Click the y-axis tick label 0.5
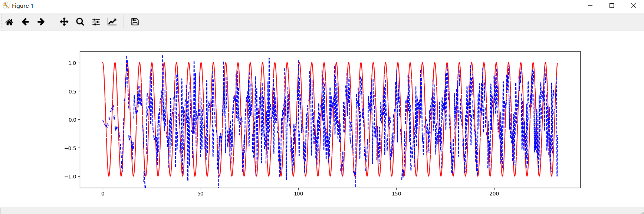This screenshot has height=214, width=644. coord(72,92)
